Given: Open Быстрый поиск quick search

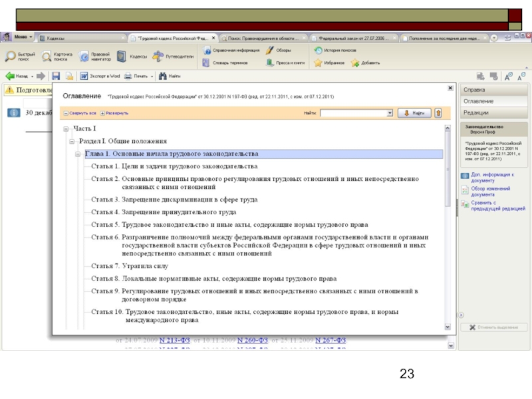Looking at the screenshot, I should click(x=20, y=57).
